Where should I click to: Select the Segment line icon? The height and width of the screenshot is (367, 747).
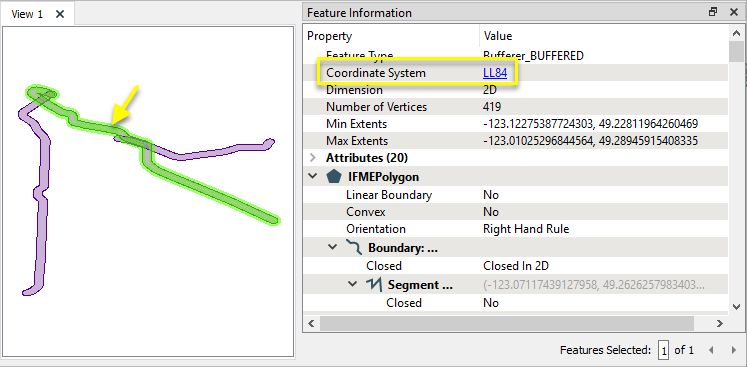373,285
